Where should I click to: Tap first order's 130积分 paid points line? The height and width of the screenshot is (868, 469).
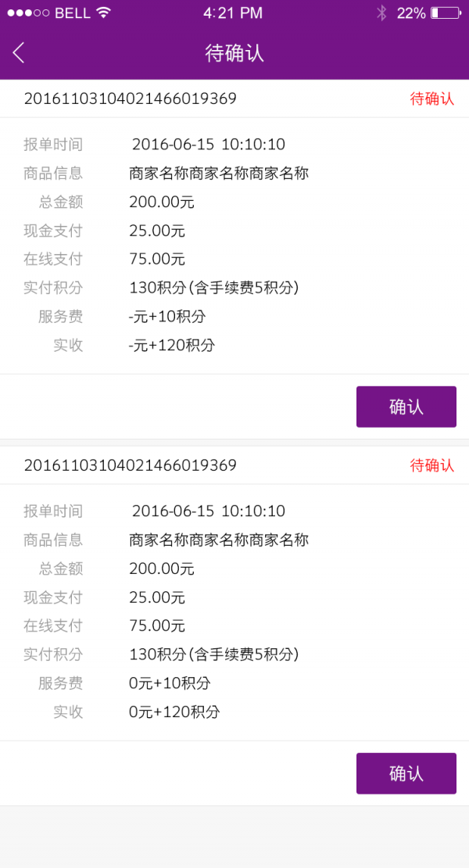point(214,288)
